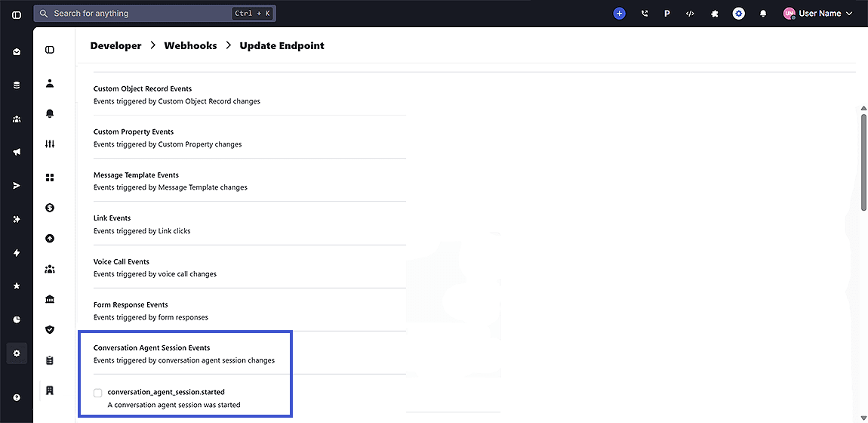This screenshot has width=868, height=423.
Task: Open the dollar billing icon
Action: [50, 208]
